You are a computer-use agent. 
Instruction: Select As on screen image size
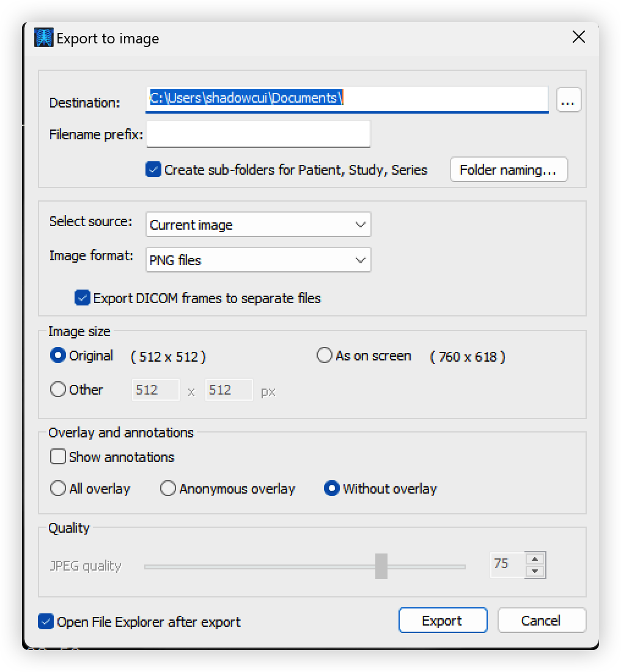click(324, 356)
